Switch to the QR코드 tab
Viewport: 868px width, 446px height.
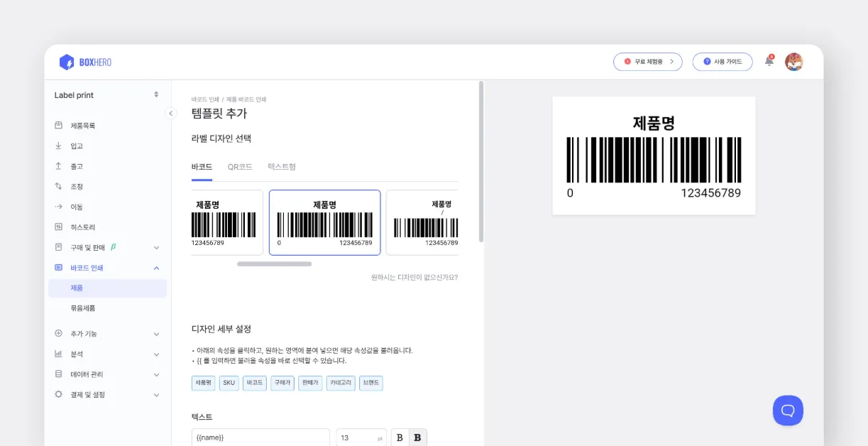point(239,166)
